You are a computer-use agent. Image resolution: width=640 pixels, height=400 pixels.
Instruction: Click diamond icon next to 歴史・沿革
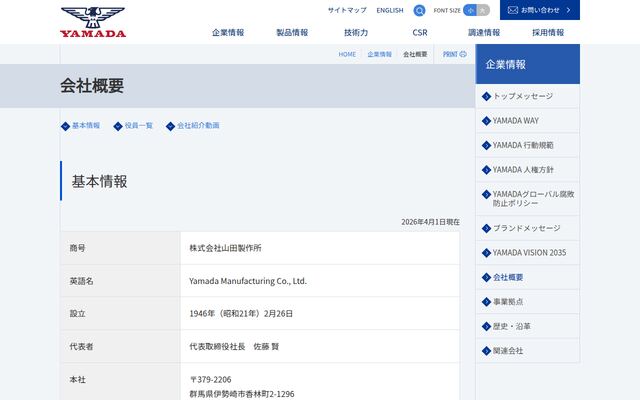point(486,326)
